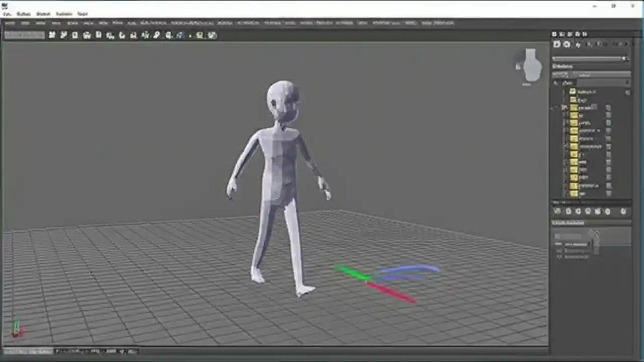Open the Material Editor from the toolbar

click(199, 35)
